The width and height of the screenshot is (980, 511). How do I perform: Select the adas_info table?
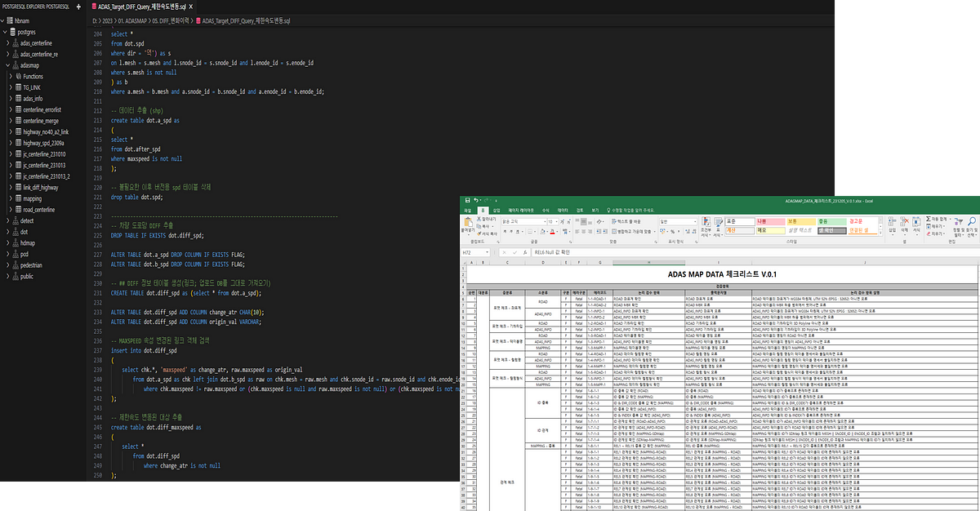(x=33, y=98)
